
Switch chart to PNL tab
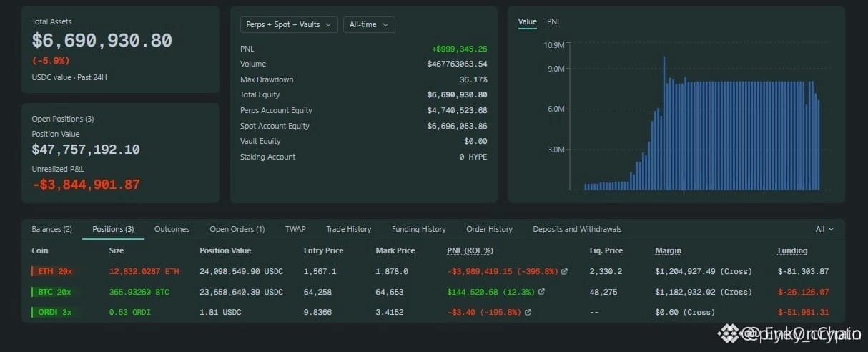click(554, 21)
